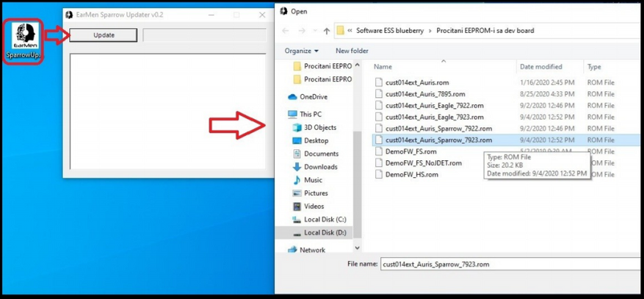Sort files by Date modified column

point(541,67)
